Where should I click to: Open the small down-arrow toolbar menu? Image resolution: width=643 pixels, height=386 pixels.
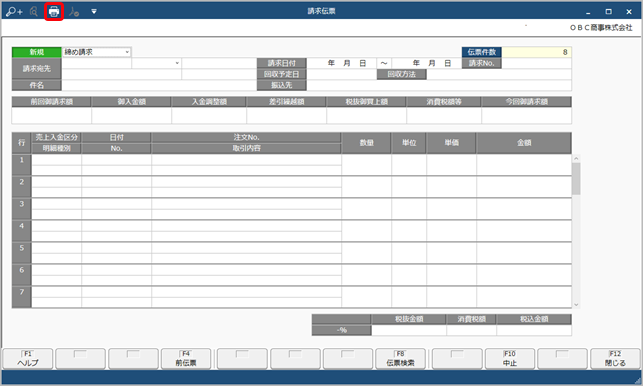coord(94,11)
